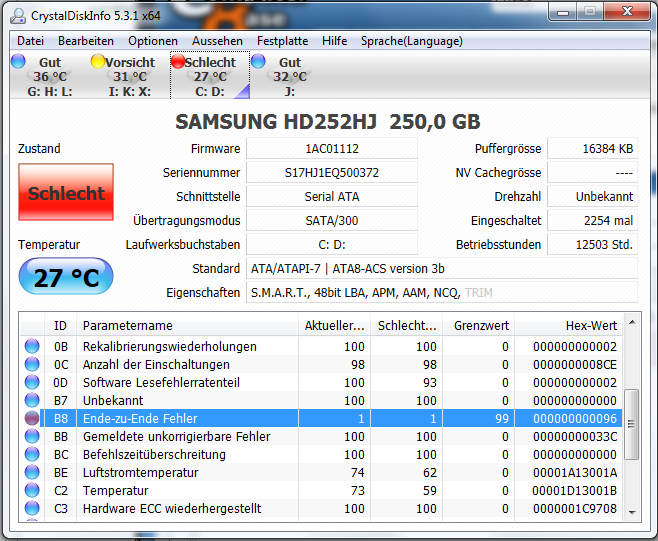Click the Firmware field 1AC01112

click(x=332, y=149)
